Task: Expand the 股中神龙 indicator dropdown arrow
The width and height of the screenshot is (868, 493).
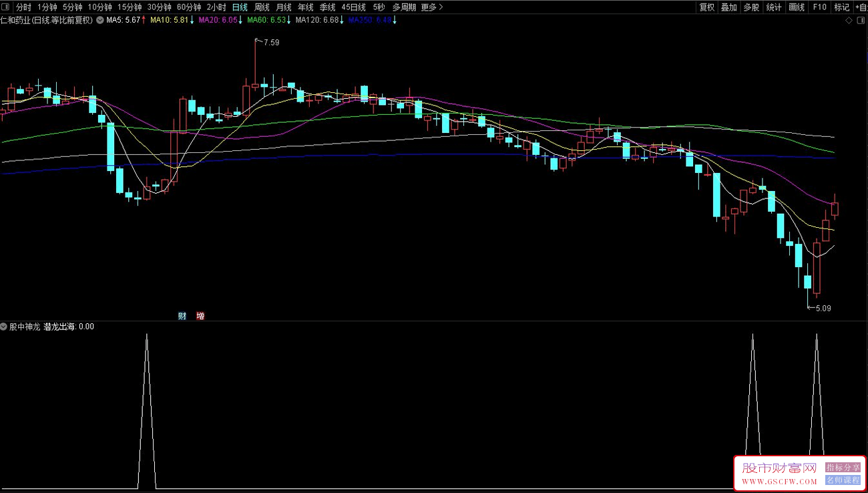Action: 4,327
